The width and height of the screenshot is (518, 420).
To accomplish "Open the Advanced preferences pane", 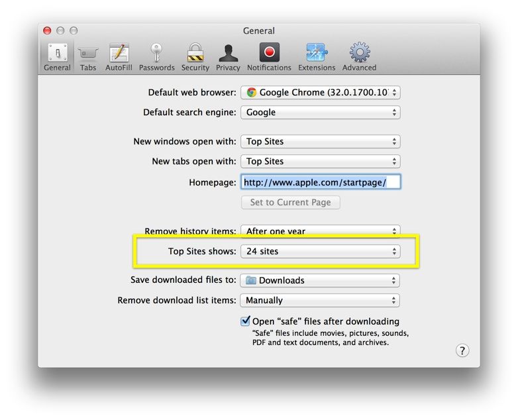I will (360, 57).
